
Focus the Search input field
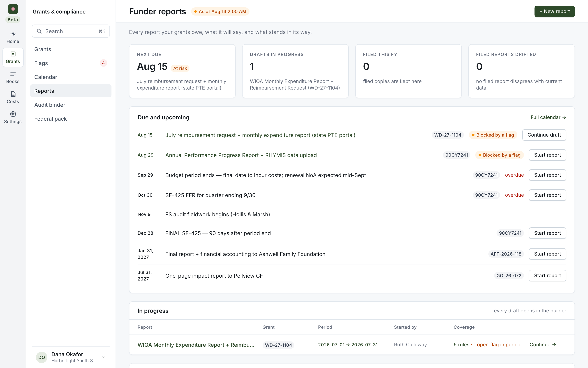click(71, 31)
